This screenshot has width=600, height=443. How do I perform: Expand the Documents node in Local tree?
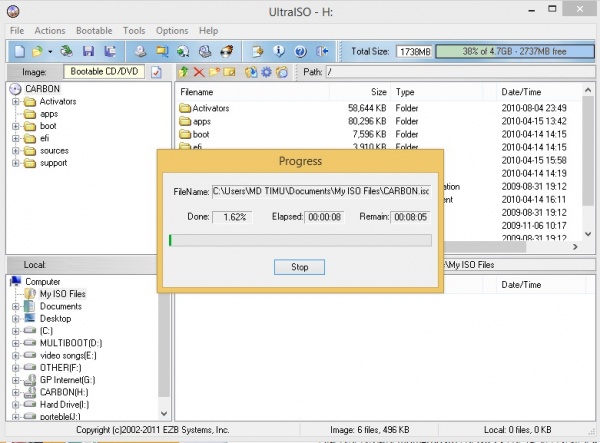coord(16,307)
